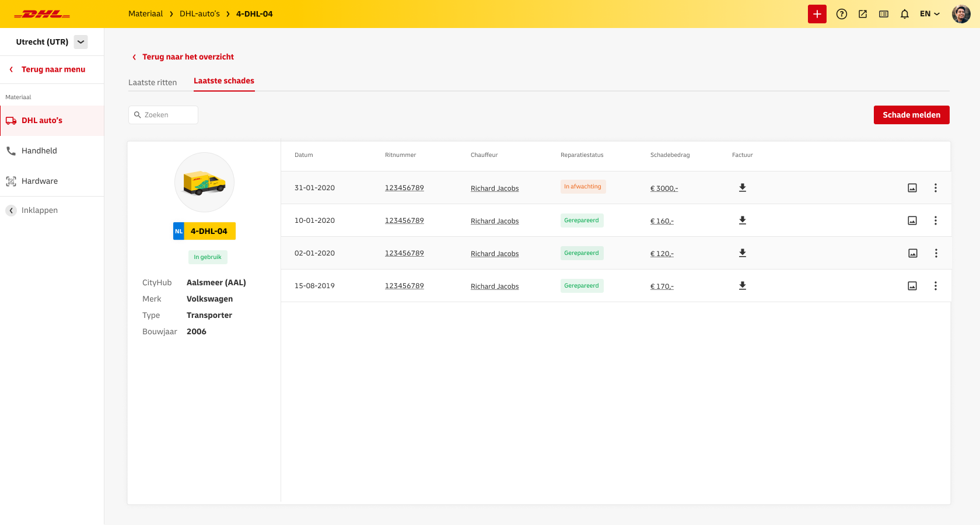
Task: Switch to the Laatste ritten tab
Action: [x=153, y=83]
